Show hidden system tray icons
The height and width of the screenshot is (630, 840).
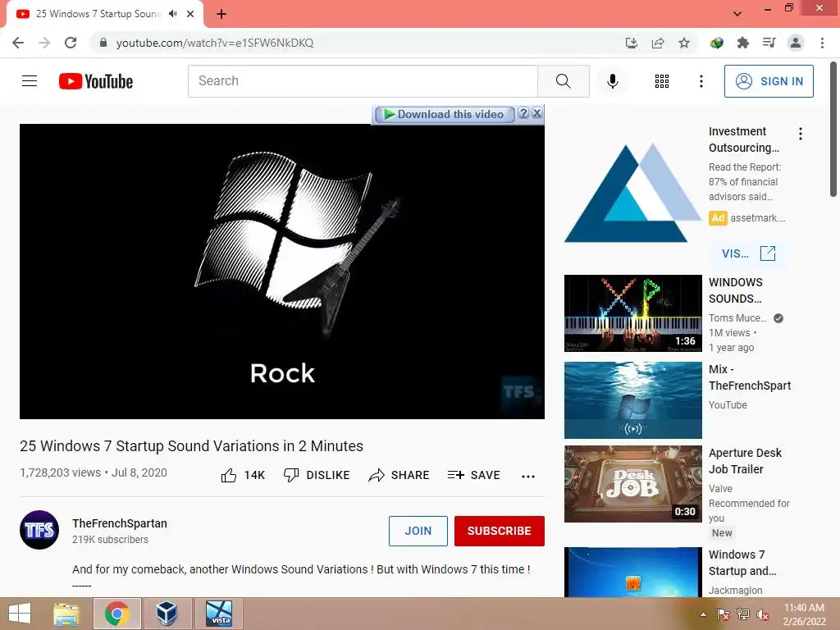[x=703, y=614]
